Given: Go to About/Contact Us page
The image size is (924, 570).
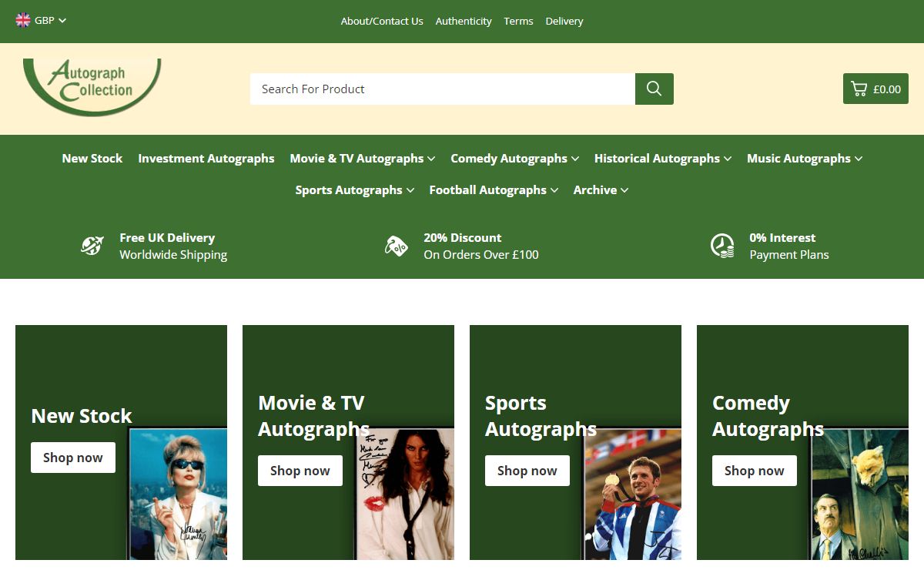Looking at the screenshot, I should tap(382, 21).
